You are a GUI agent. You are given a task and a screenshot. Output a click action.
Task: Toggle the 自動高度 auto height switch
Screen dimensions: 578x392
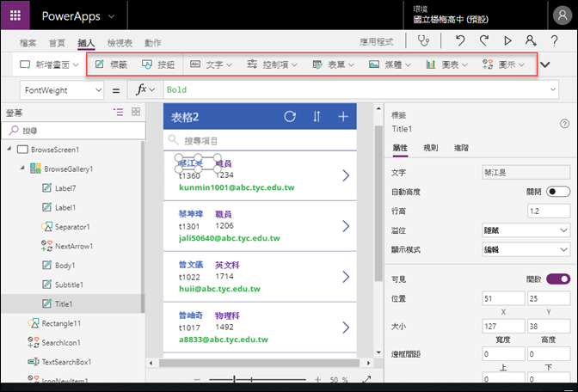[558, 192]
